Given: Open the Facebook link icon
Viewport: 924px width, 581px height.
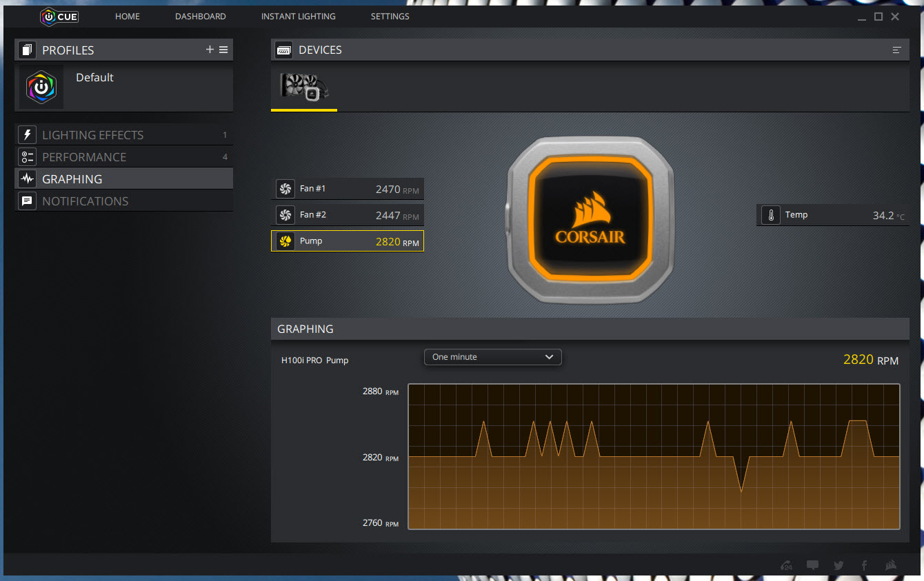Looking at the screenshot, I should (865, 565).
